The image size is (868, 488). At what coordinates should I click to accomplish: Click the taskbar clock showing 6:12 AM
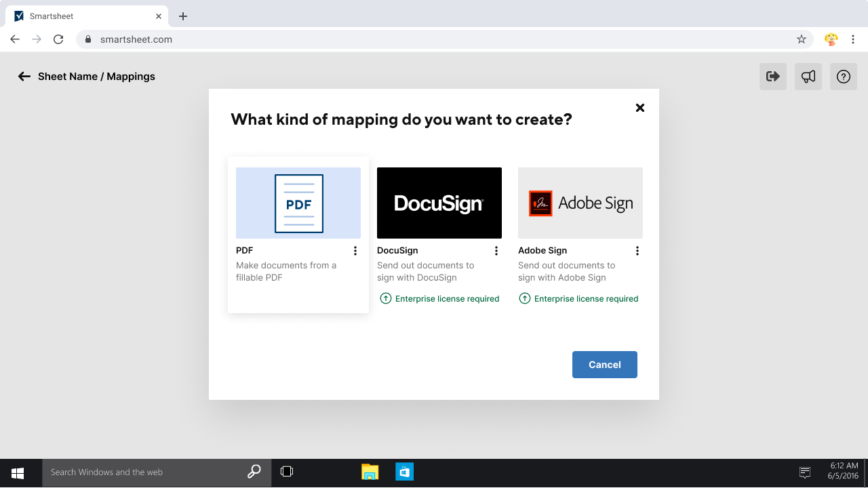pyautogui.click(x=844, y=471)
